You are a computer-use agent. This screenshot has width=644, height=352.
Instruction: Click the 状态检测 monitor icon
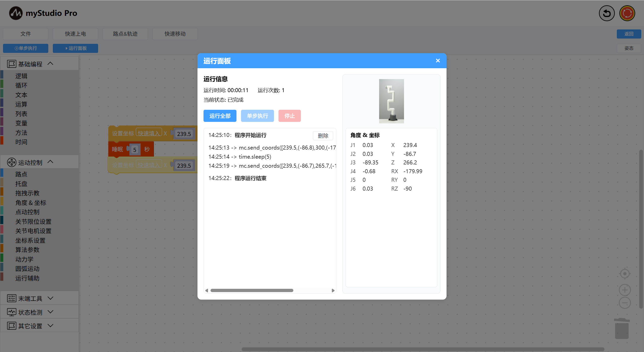click(x=12, y=312)
